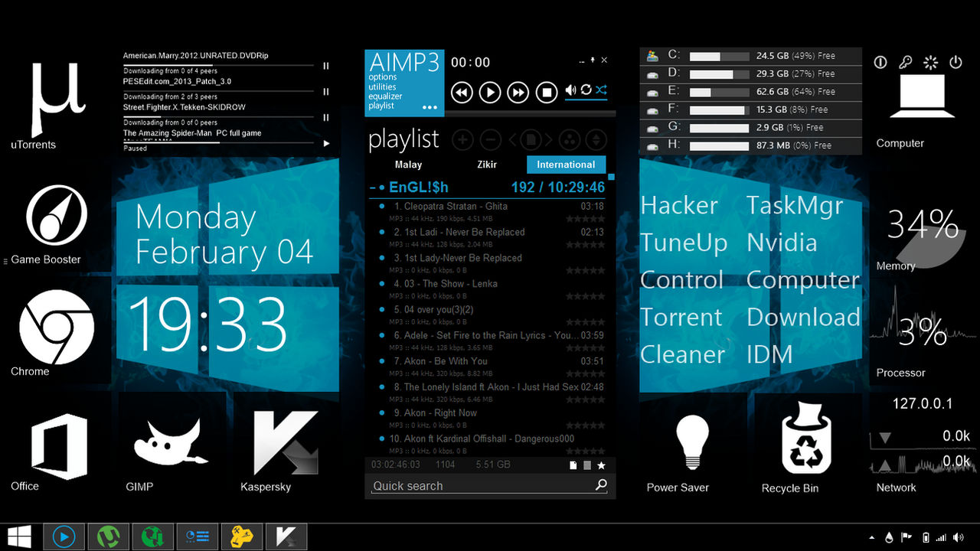Image resolution: width=980 pixels, height=551 pixels.
Task: Launch IDM from text launcher
Action: 769,354
